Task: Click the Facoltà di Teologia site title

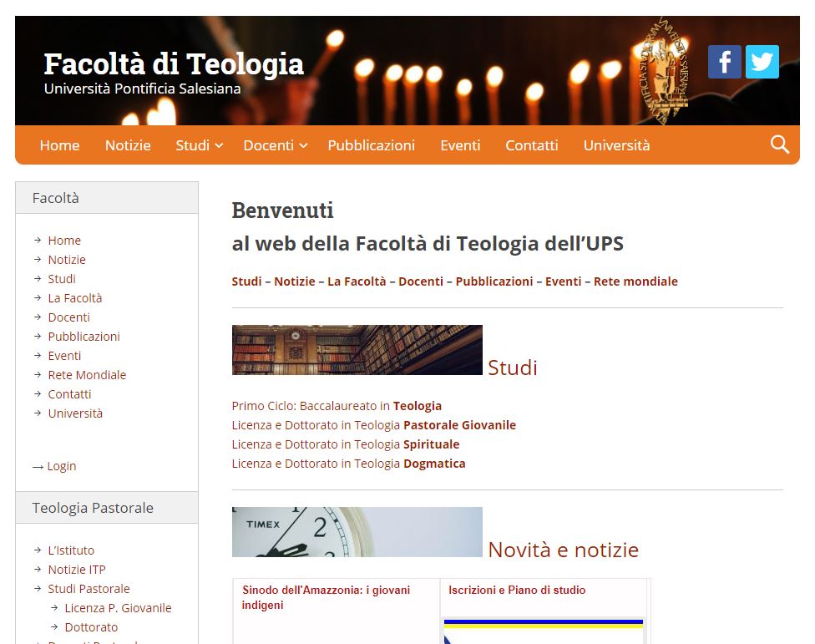Action: click(174, 64)
